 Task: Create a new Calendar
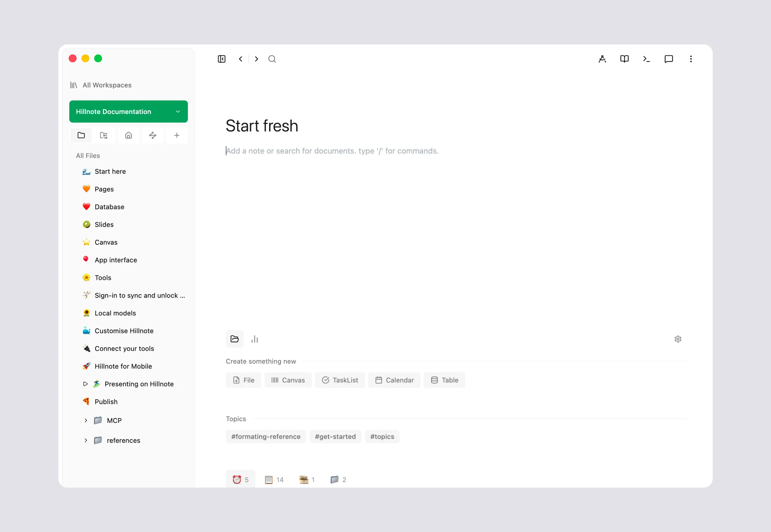tap(394, 380)
